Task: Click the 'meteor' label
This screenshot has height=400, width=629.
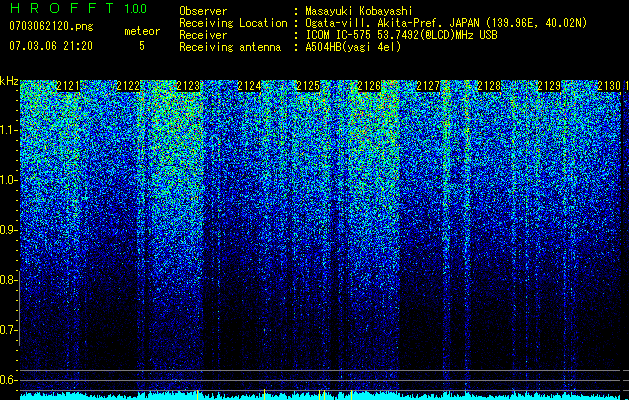Action: pos(142,31)
